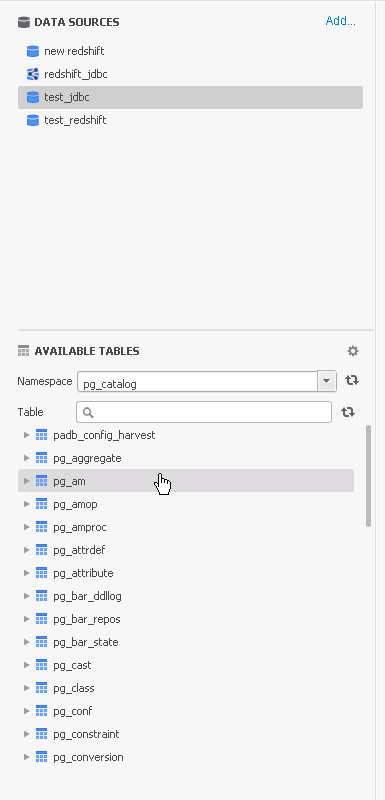Select the pg_amop table name
Viewport: 385px width, 800px height.
(x=75, y=504)
